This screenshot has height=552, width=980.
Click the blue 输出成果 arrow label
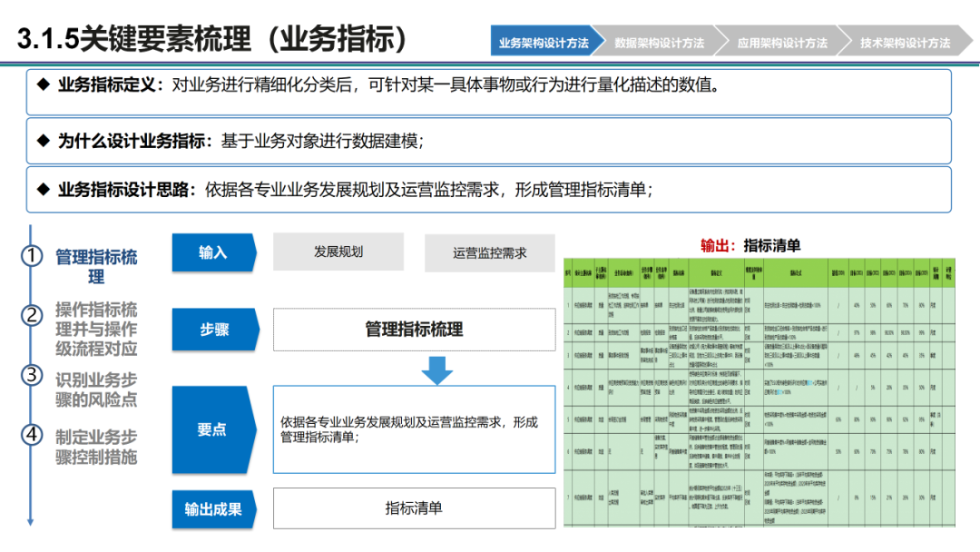click(x=214, y=509)
